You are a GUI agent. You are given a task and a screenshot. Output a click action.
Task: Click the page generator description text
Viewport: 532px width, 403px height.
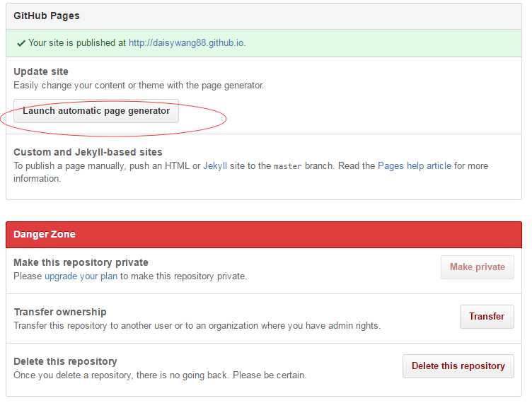139,86
